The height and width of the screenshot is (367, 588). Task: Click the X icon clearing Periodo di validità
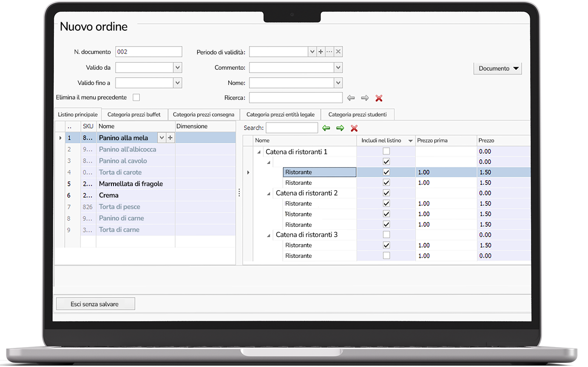[x=338, y=51]
